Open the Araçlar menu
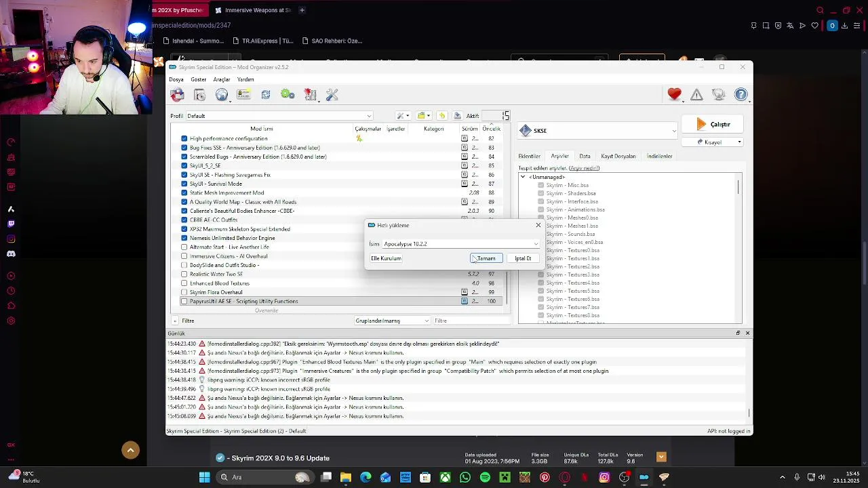This screenshot has height=488, width=868. click(222, 79)
